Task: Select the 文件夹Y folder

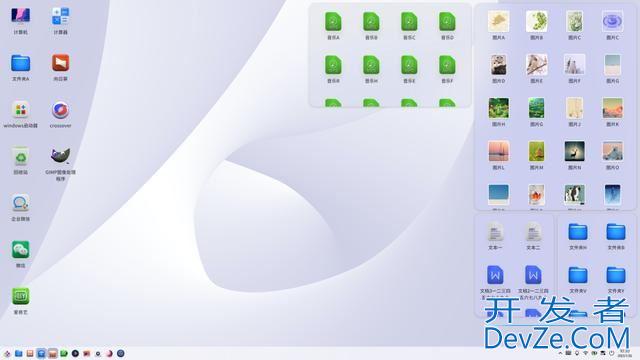Action: (616, 276)
